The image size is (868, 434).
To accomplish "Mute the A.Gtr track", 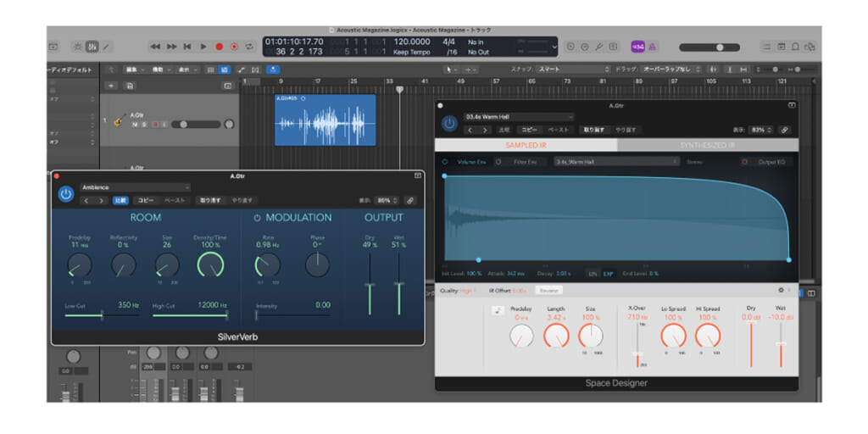I will (135, 125).
